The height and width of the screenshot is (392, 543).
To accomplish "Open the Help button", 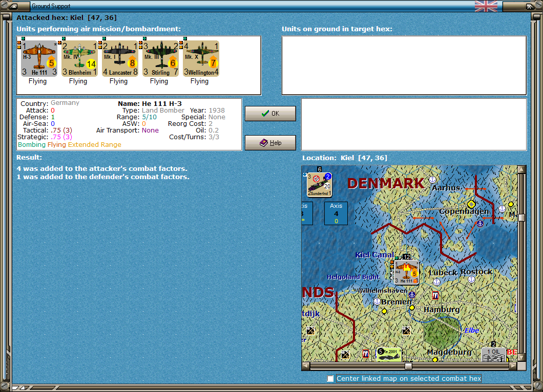I will tap(270, 143).
